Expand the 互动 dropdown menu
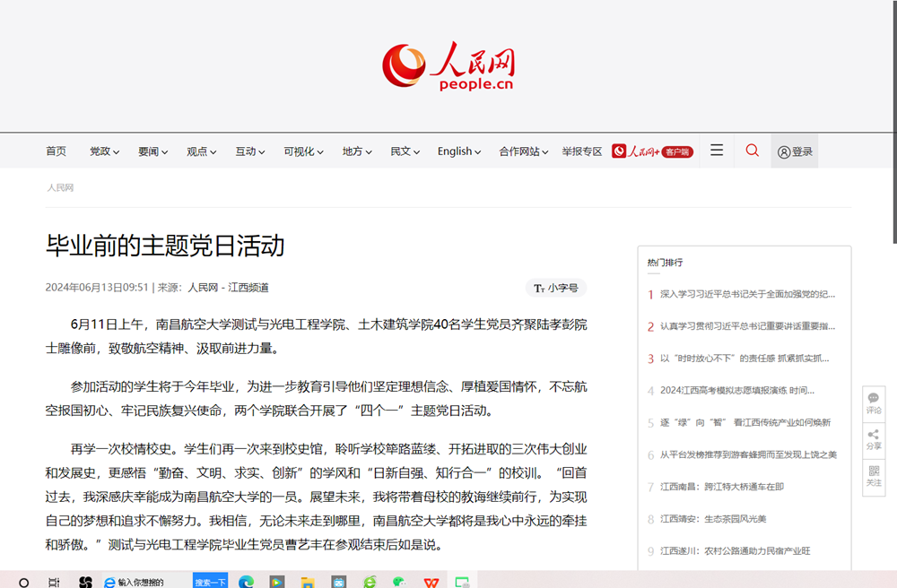The width and height of the screenshot is (897, 588). [x=250, y=151]
